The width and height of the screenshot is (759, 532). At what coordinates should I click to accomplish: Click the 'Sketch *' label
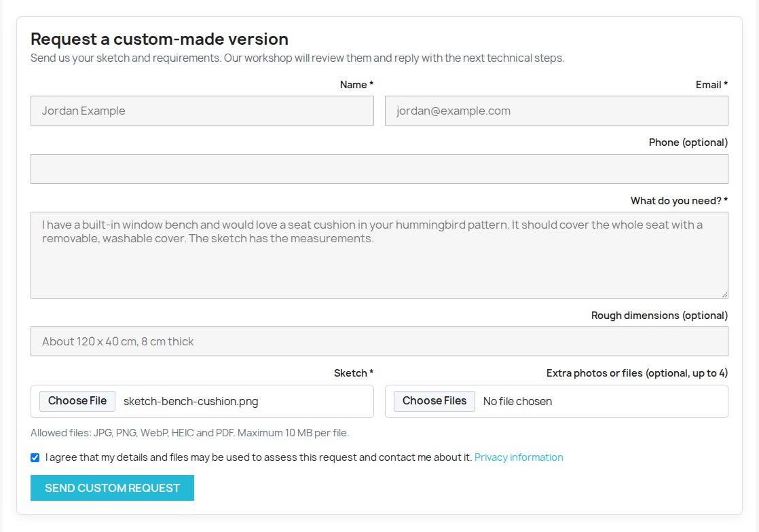353,373
